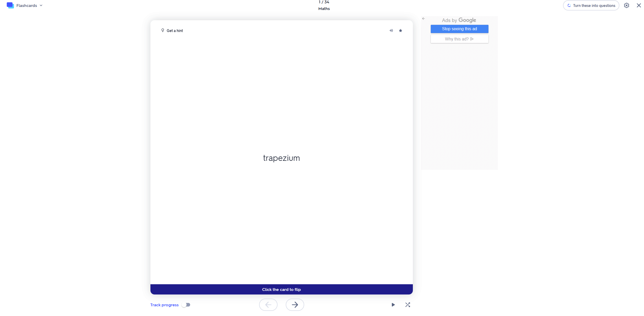Select the Flashcards app logo icon

10,5
